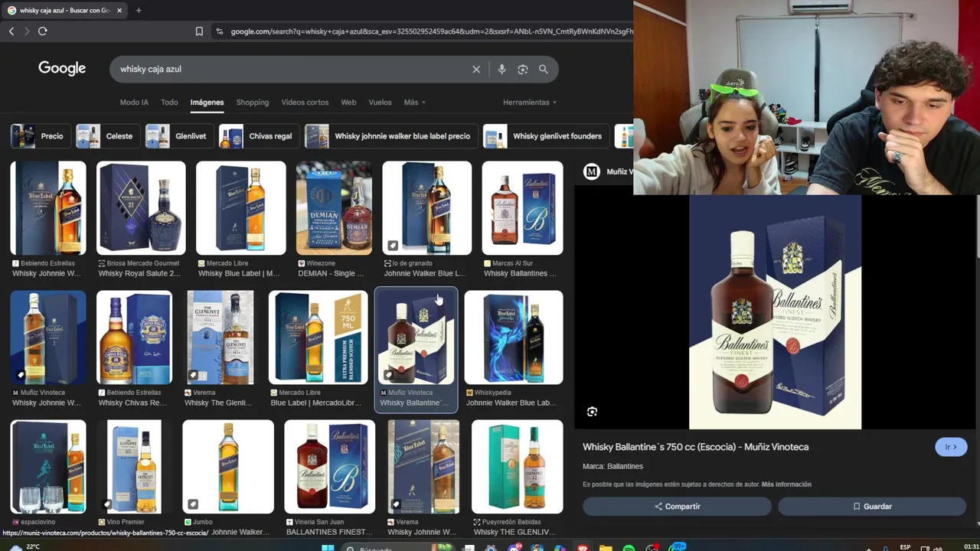This screenshot has width=980, height=551.
Task: Go back with the browser back arrow
Action: (x=11, y=31)
